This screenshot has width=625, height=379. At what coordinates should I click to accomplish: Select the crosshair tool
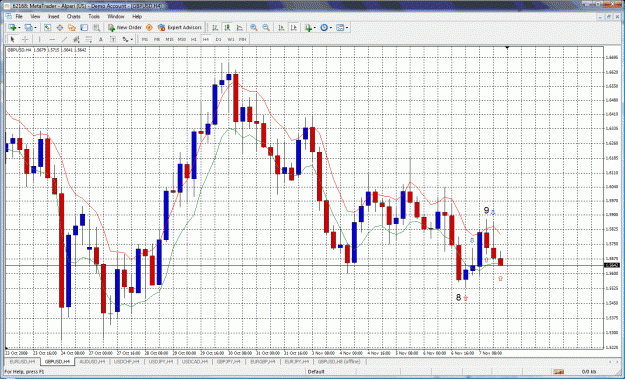25,39
